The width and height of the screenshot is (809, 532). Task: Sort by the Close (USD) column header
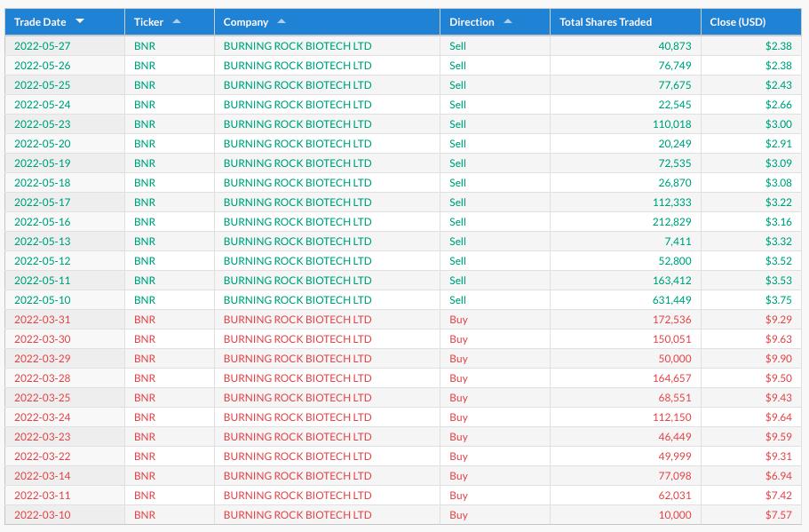(737, 21)
